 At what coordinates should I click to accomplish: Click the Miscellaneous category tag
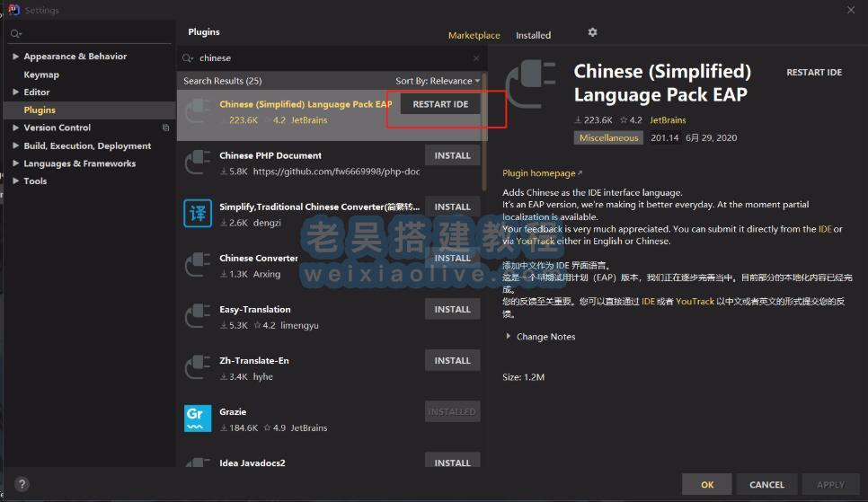point(608,137)
